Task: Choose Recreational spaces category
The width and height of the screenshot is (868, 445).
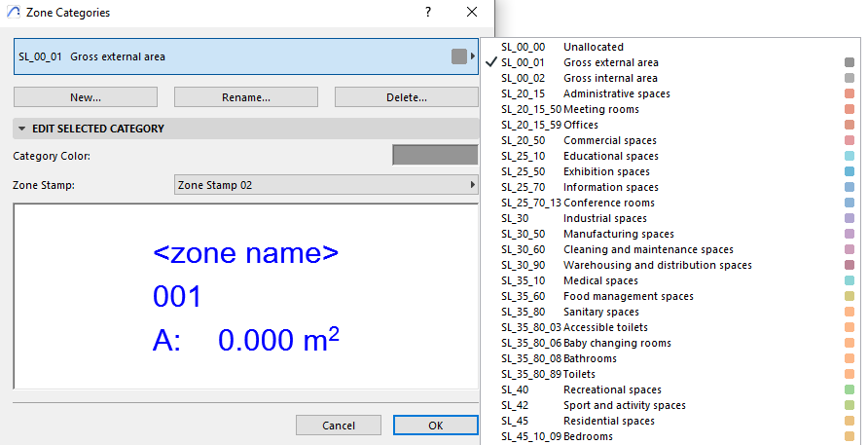Action: (670, 389)
